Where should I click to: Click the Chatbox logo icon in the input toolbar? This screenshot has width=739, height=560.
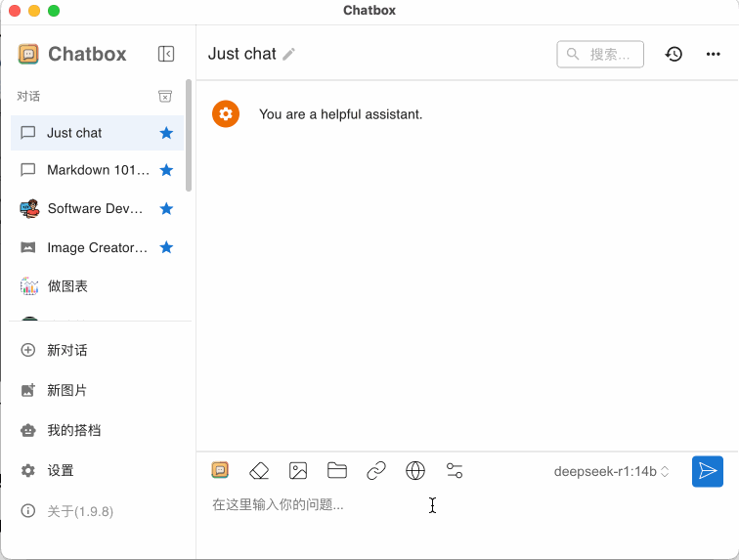click(x=220, y=470)
